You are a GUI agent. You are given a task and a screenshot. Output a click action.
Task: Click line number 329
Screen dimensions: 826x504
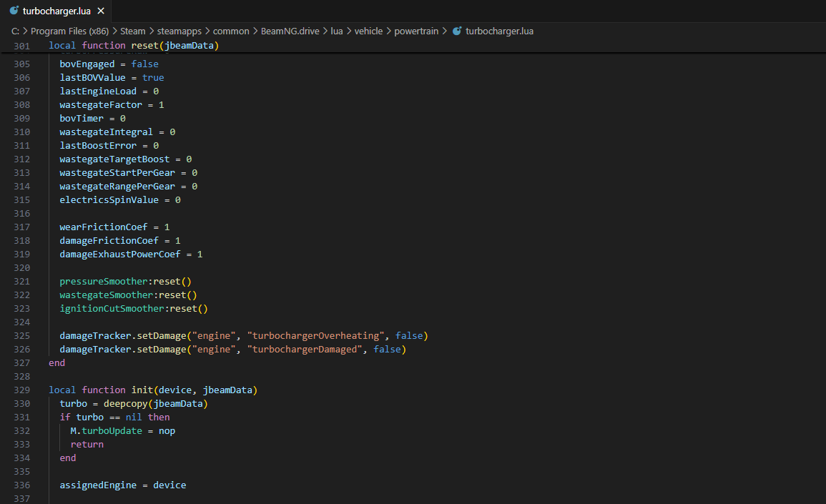click(x=22, y=390)
